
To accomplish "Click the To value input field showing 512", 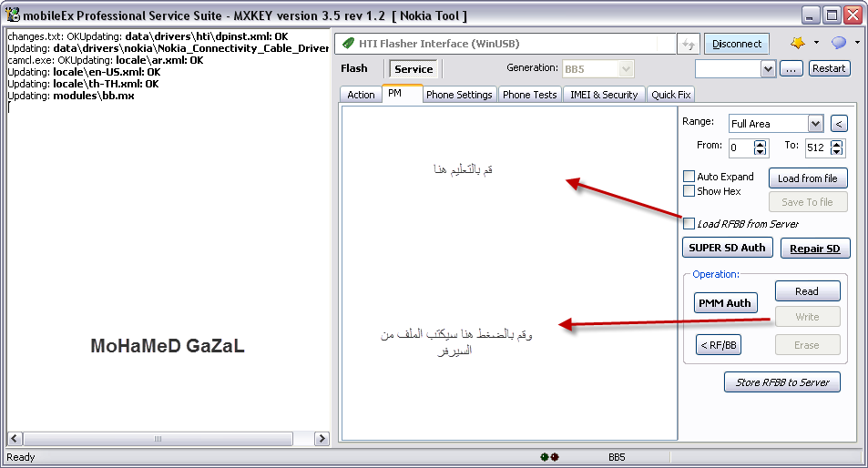I will click(x=818, y=148).
